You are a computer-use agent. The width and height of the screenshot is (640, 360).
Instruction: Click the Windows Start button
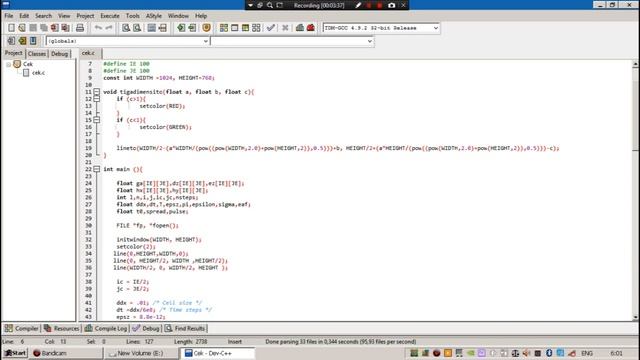[15, 353]
